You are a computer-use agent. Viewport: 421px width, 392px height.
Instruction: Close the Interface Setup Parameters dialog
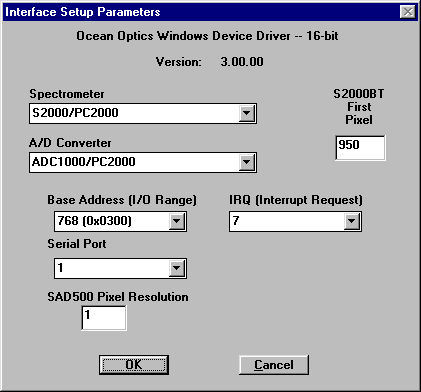408,12
